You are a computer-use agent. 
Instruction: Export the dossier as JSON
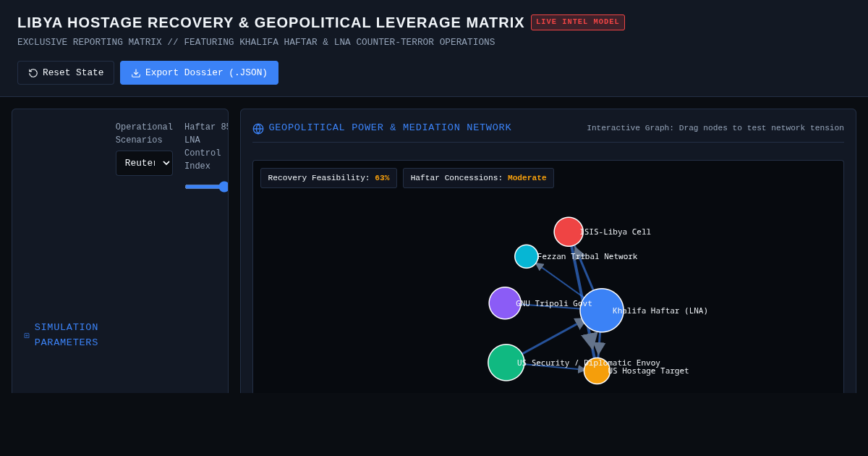click(199, 72)
